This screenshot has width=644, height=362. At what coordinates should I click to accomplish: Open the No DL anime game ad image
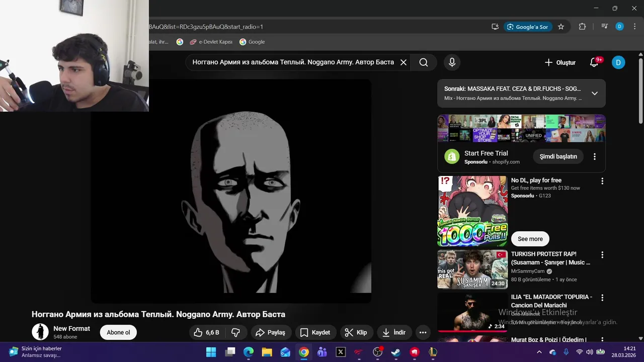click(x=472, y=211)
